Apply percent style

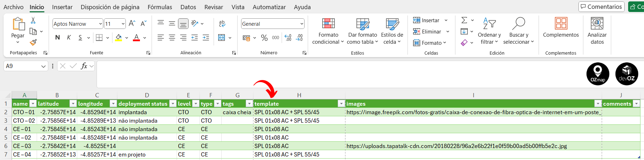[264, 38]
